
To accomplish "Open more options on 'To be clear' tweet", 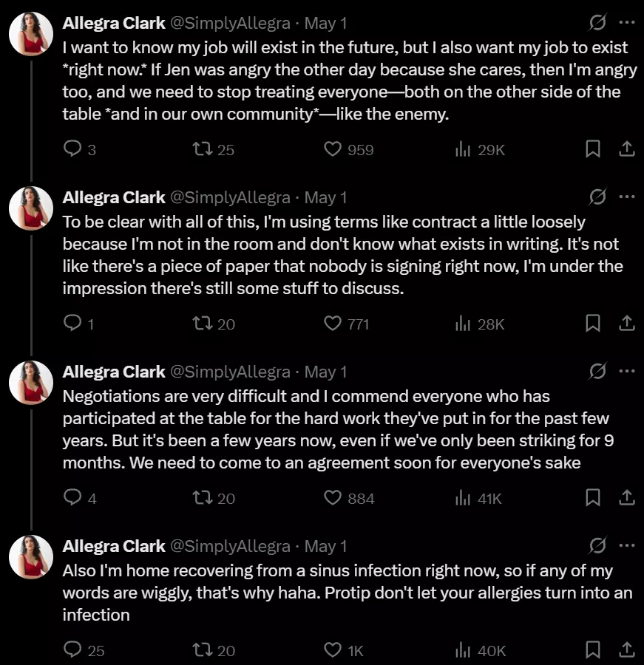I will point(627,197).
